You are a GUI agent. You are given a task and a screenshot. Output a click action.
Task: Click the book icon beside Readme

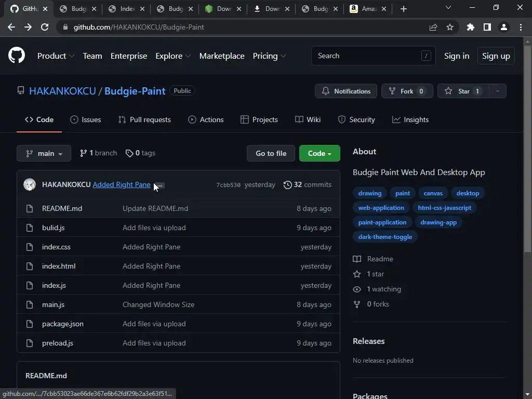[x=356, y=259]
